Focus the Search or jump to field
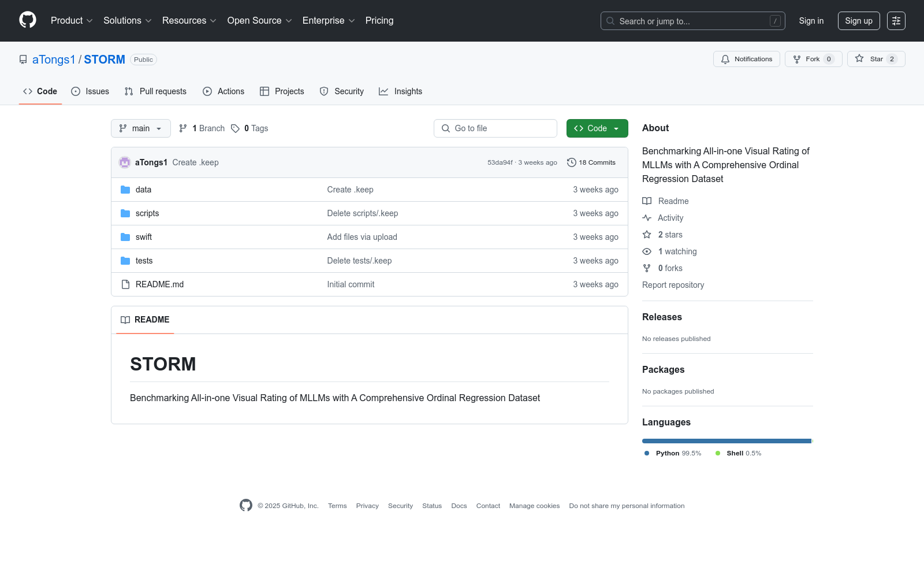This screenshot has height=578, width=924. 693,21
